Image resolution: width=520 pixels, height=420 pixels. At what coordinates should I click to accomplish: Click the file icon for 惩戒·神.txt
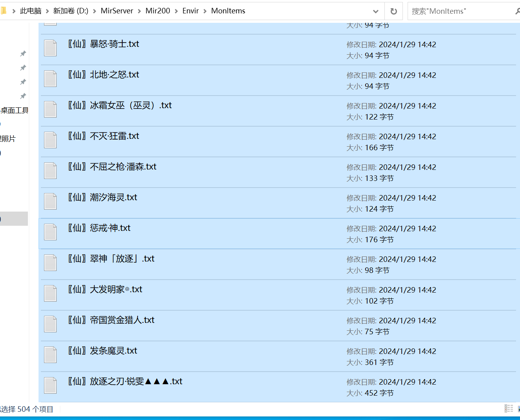(x=50, y=232)
